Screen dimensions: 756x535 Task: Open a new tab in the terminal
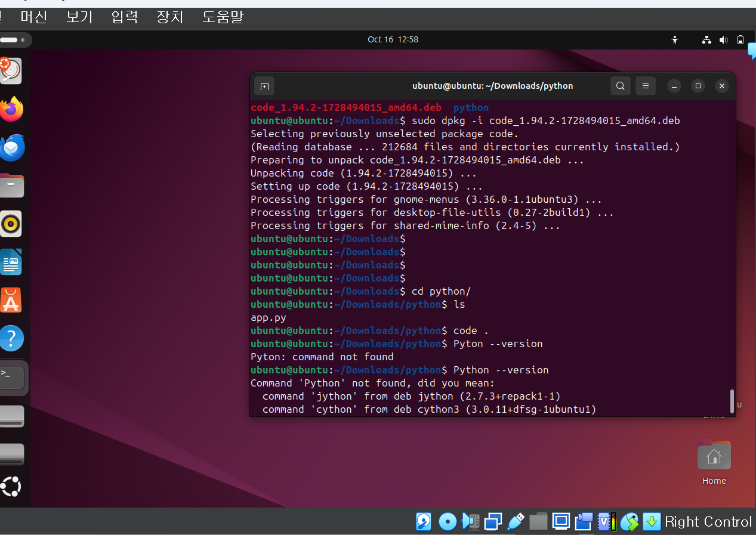click(x=264, y=86)
